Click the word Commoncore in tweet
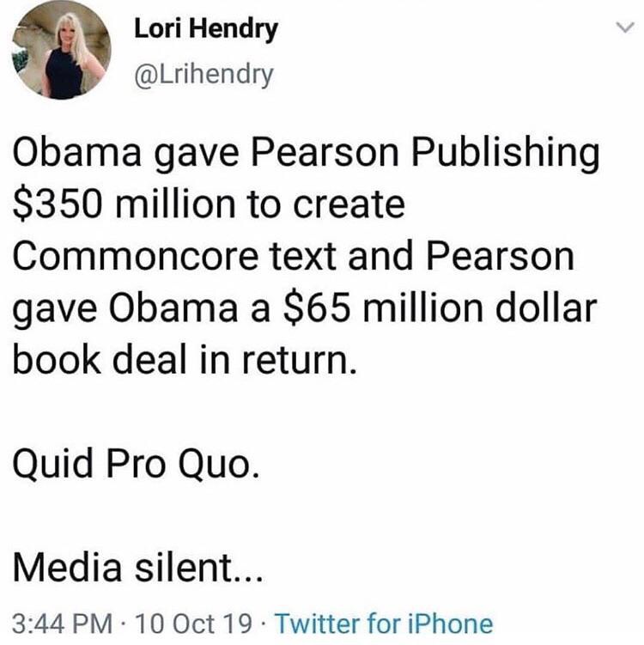This screenshot has height=645, width=644. (x=136, y=256)
